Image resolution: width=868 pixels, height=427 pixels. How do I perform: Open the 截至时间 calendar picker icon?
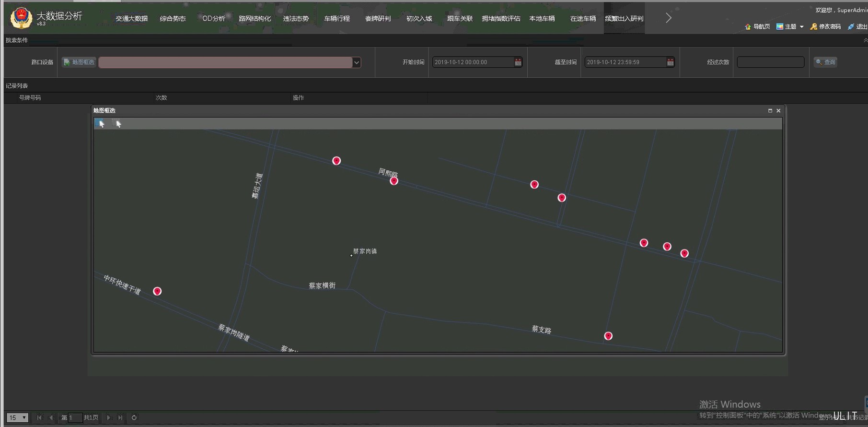(x=670, y=62)
